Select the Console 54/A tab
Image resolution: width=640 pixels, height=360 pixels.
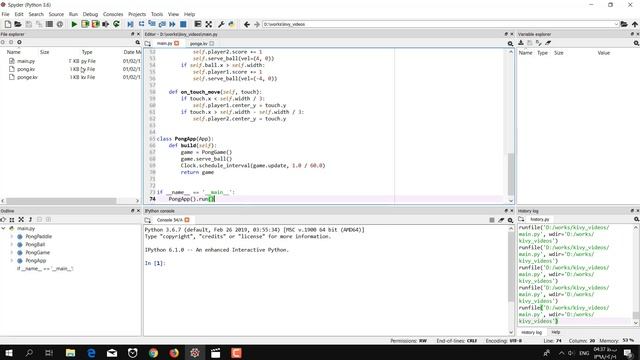point(170,220)
